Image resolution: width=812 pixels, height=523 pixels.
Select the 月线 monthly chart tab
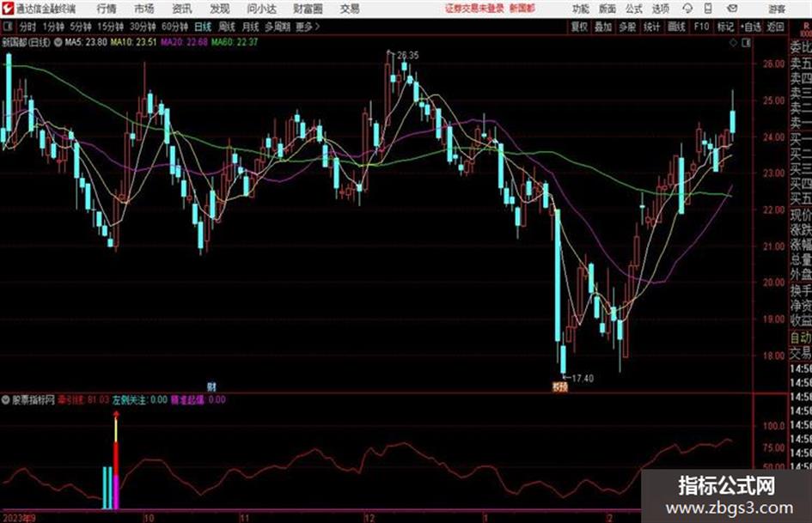click(251, 27)
